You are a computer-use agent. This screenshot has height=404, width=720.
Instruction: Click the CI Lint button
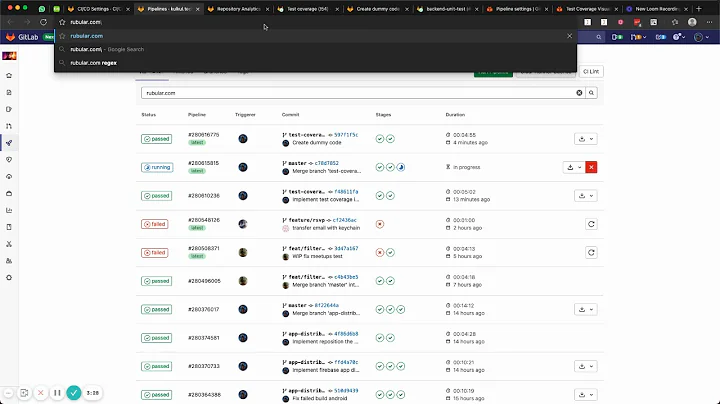pyautogui.click(x=591, y=72)
